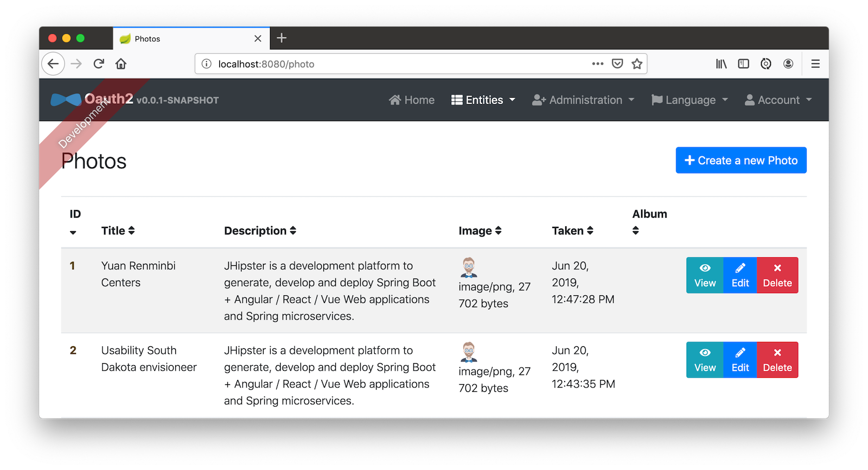Open the Firefox hamburger menu
Image resolution: width=868 pixels, height=470 pixels.
coord(815,64)
